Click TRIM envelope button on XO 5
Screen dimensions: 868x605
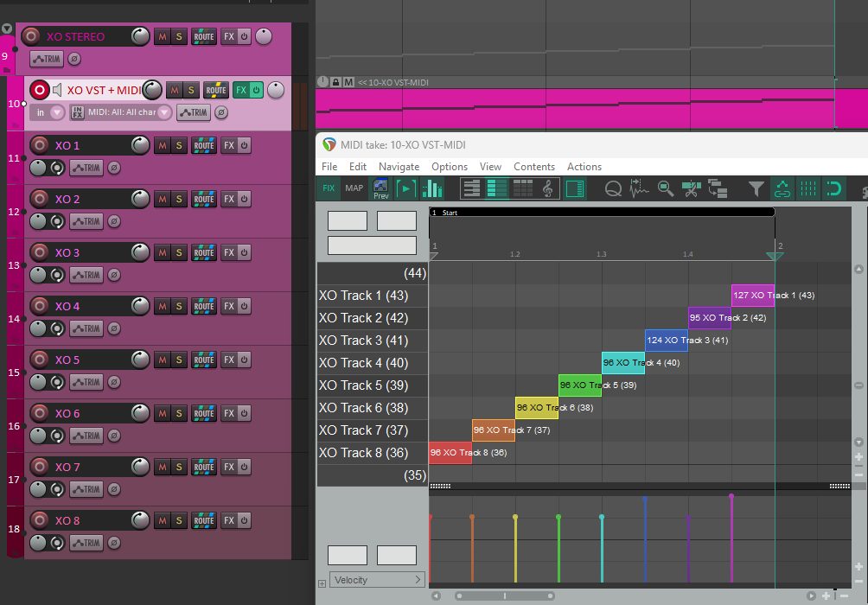pos(86,382)
